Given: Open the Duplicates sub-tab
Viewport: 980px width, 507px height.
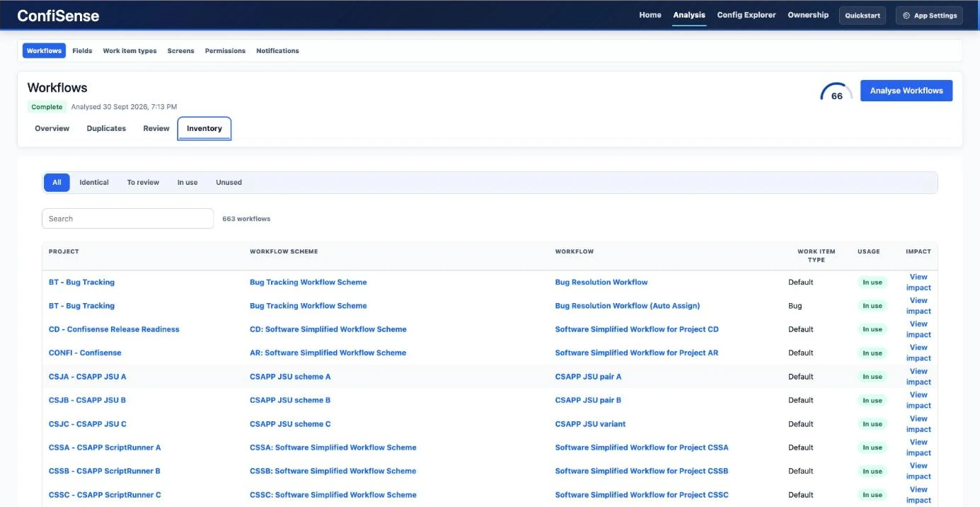Looking at the screenshot, I should (x=106, y=128).
